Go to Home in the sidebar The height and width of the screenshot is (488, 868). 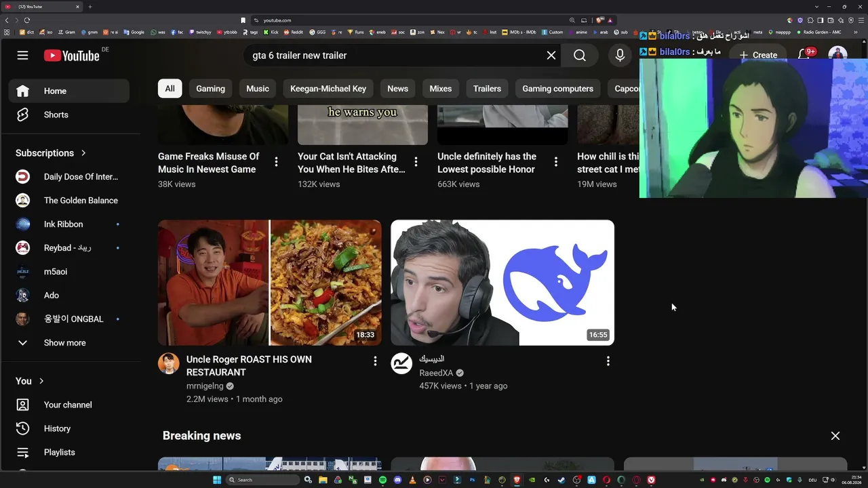[x=69, y=91]
